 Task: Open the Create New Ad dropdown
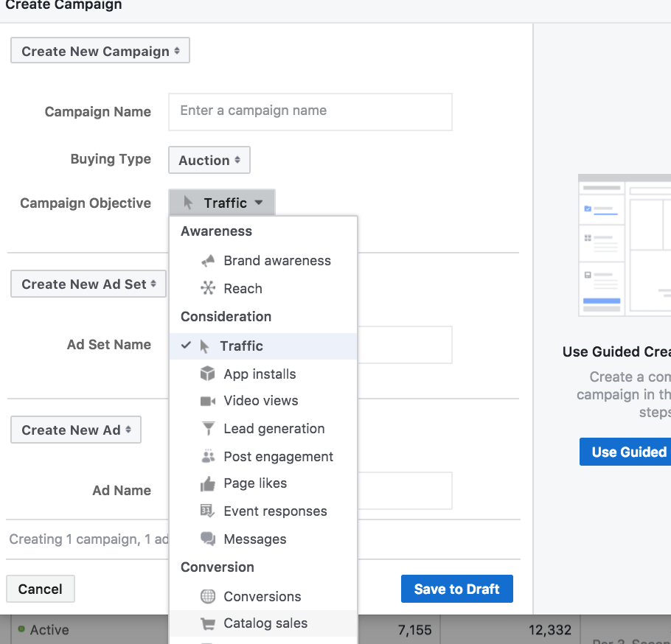[76, 430]
